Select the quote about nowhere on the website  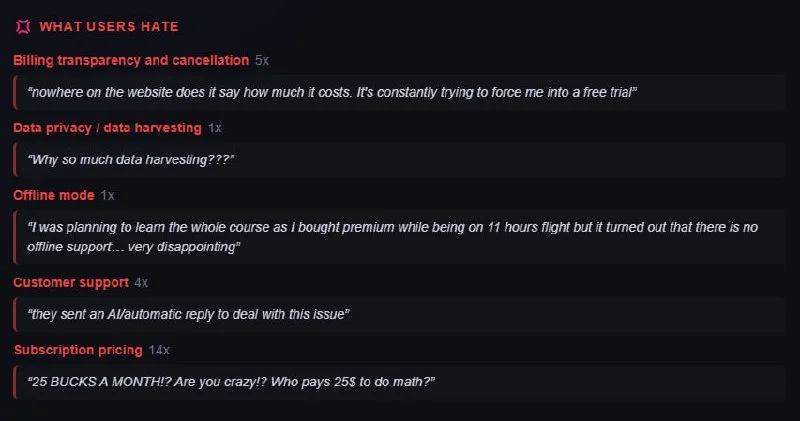click(332, 92)
